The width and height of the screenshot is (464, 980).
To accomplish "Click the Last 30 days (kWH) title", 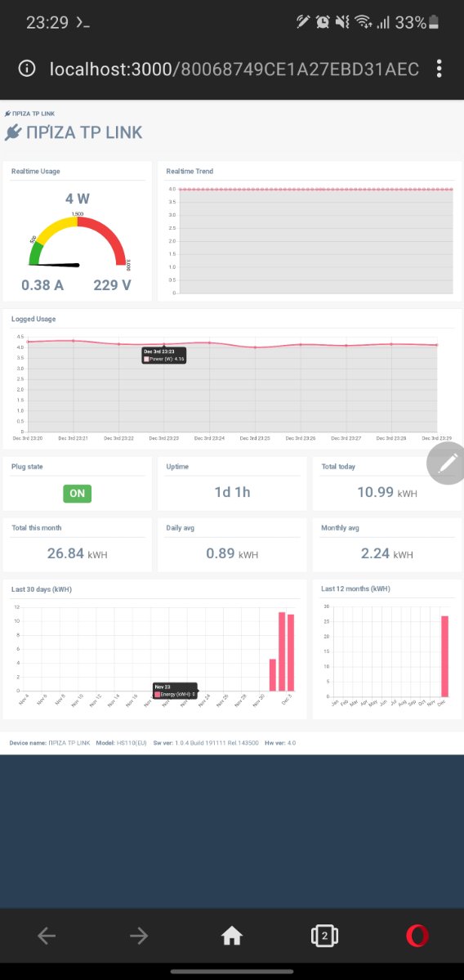I will tap(41, 588).
